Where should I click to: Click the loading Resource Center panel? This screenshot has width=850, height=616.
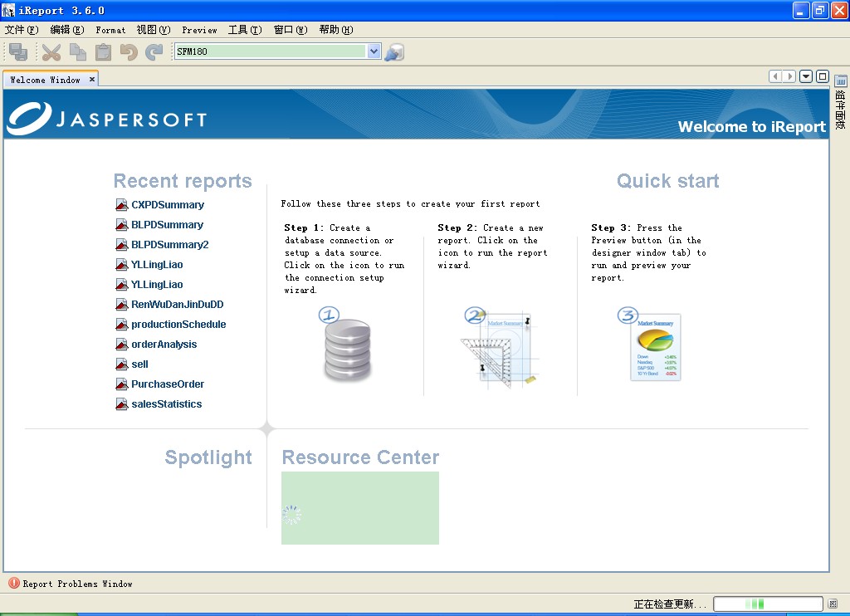pos(360,507)
